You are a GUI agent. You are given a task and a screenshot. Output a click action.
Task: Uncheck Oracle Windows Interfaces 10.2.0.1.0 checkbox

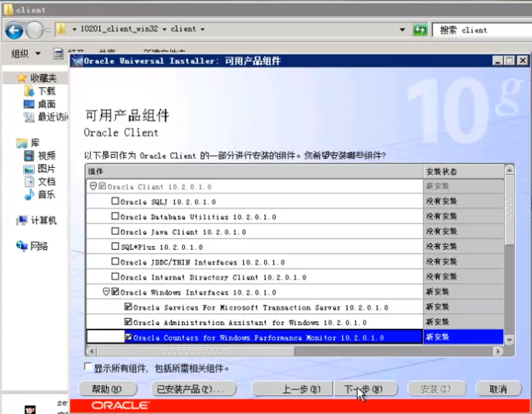(115, 292)
